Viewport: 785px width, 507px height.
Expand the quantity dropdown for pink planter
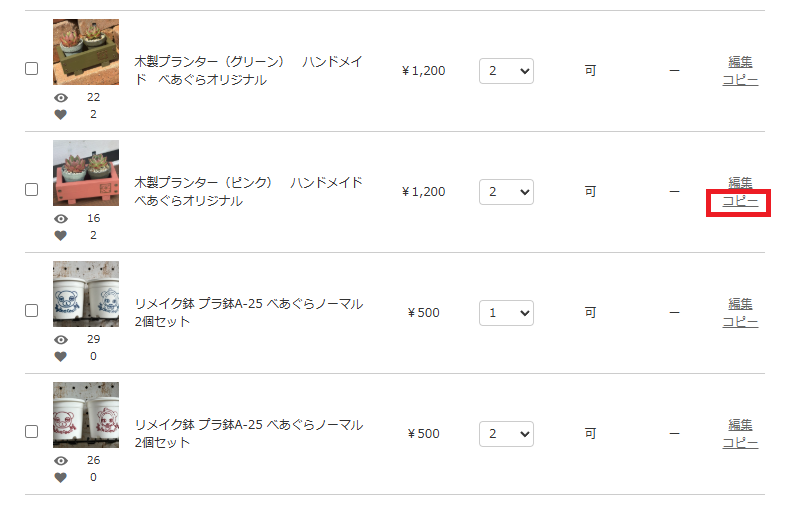tap(506, 192)
